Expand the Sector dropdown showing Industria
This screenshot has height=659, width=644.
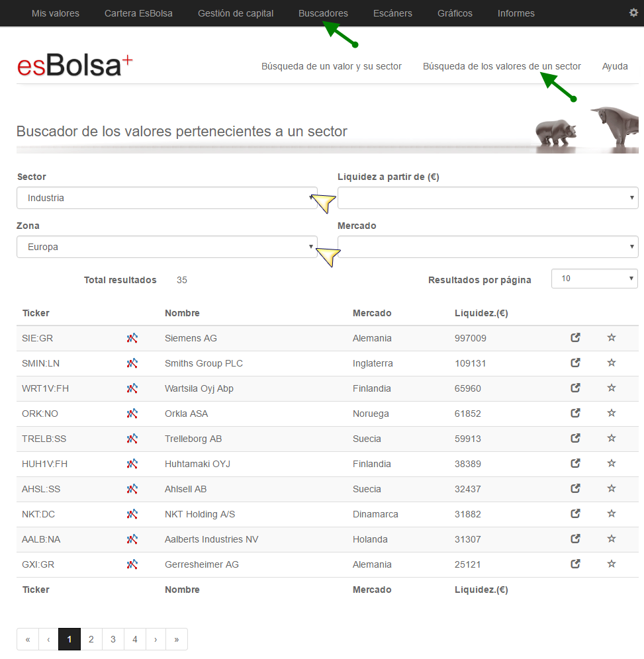[x=167, y=198]
